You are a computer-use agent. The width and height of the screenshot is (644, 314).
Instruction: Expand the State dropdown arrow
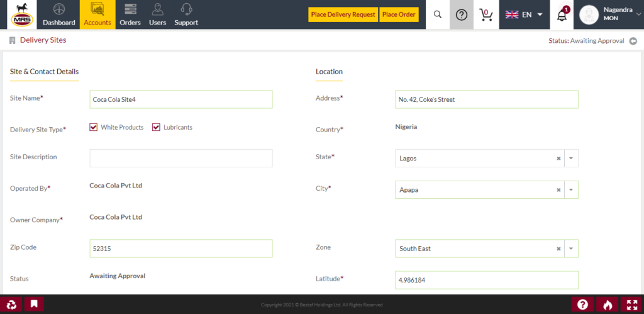571,158
